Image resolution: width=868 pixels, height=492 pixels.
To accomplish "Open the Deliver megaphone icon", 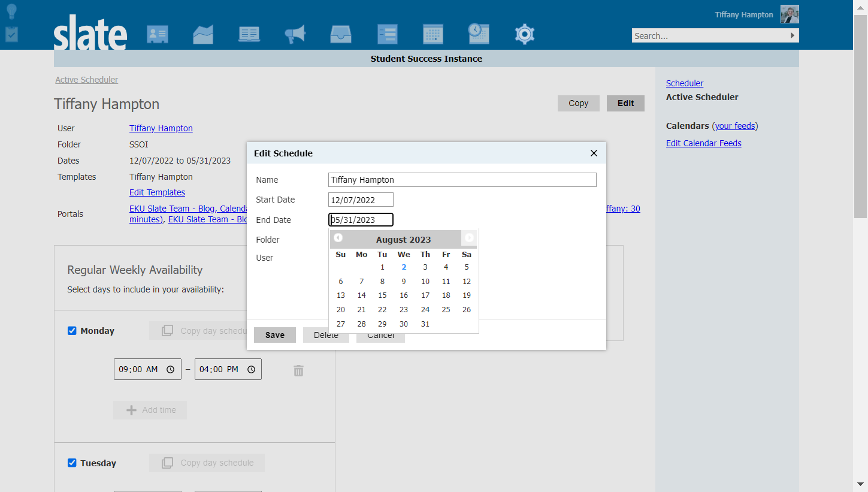I will point(295,34).
